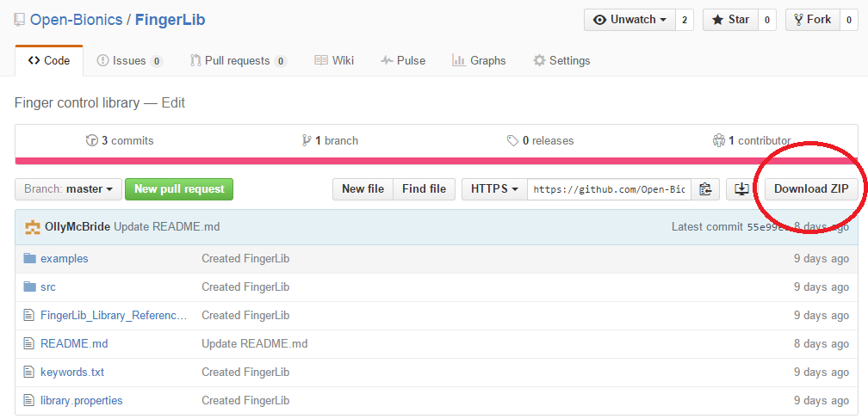Click the README.md file icon

[28, 344]
